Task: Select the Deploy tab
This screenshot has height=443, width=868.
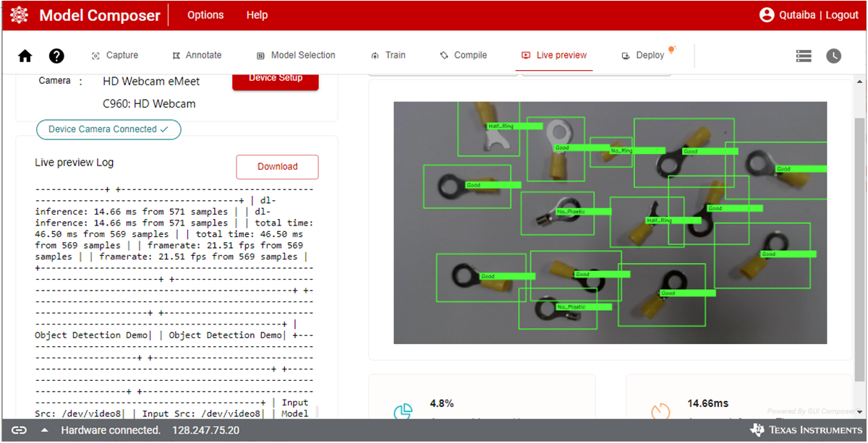Action: point(643,56)
